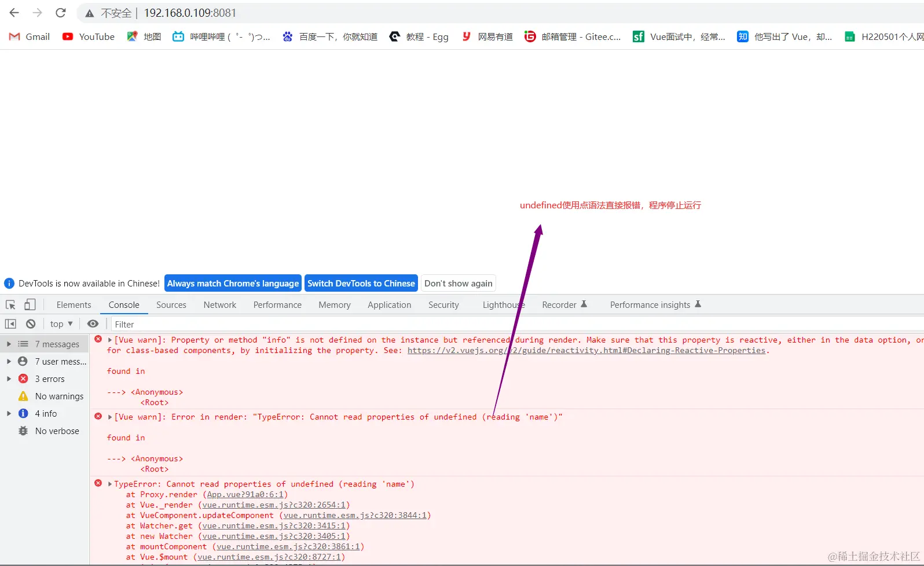Open the 教程 - Egg bookmark

click(419, 36)
